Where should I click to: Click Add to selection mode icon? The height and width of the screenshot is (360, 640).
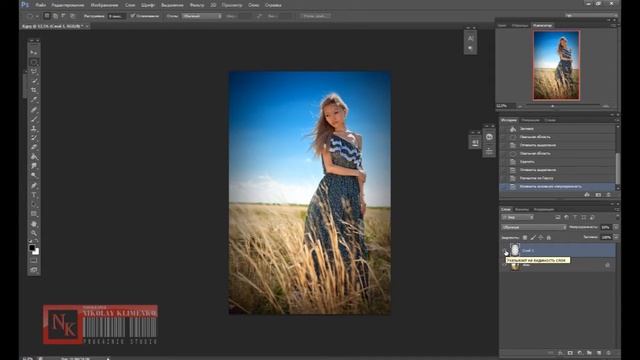tap(55, 16)
